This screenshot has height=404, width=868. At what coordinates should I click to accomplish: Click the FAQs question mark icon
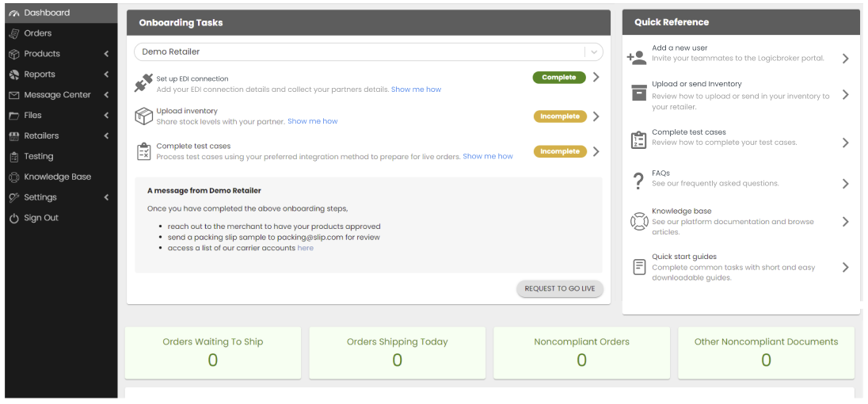coord(638,181)
